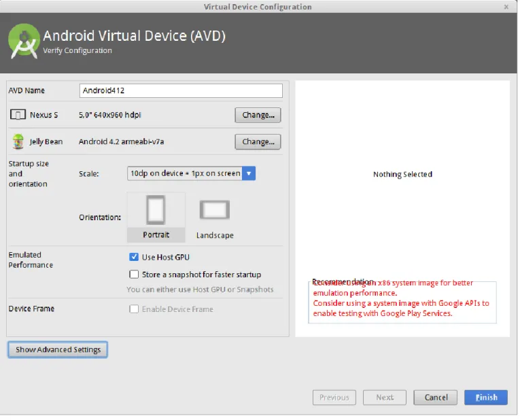This screenshot has height=420, width=520.
Task: Enable Store a snapshot for faster startup
Action: 134,275
